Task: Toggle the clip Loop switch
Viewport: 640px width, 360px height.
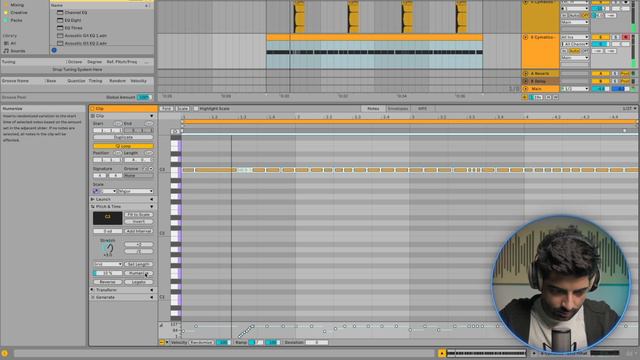Action: pyautogui.click(x=123, y=146)
